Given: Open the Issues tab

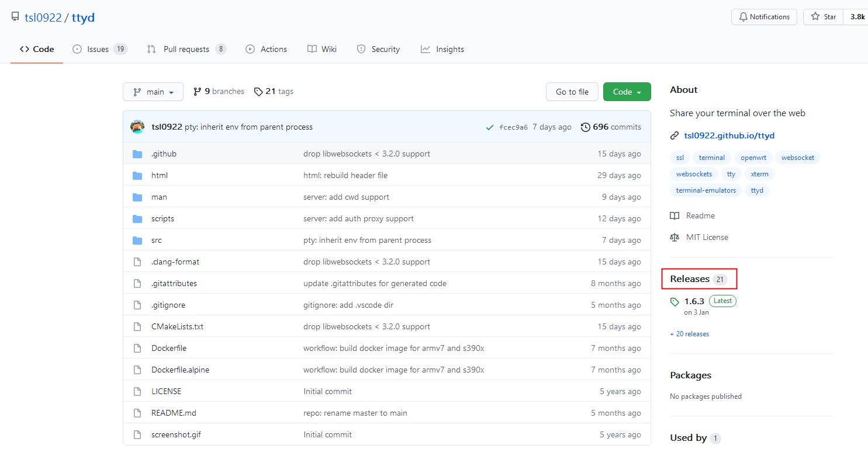Looking at the screenshot, I should tap(100, 49).
